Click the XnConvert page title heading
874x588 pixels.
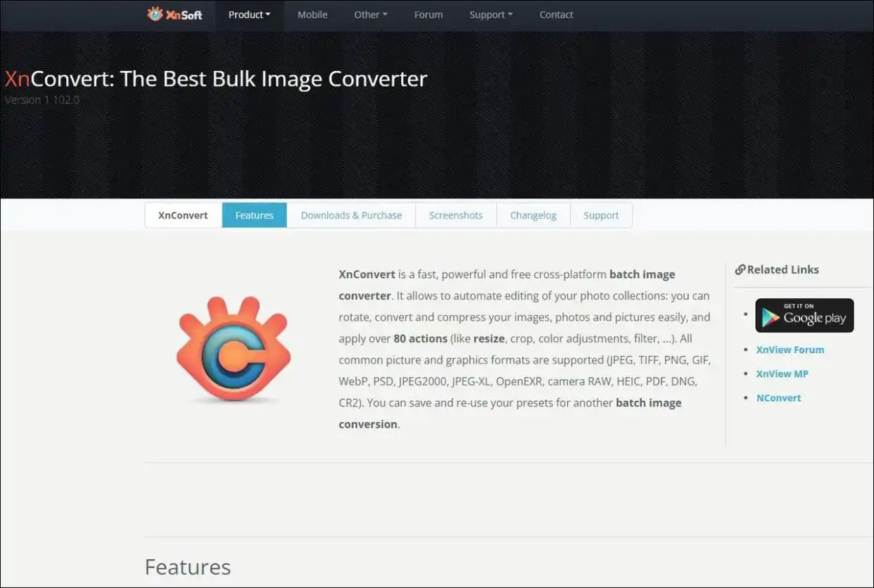tap(216, 78)
